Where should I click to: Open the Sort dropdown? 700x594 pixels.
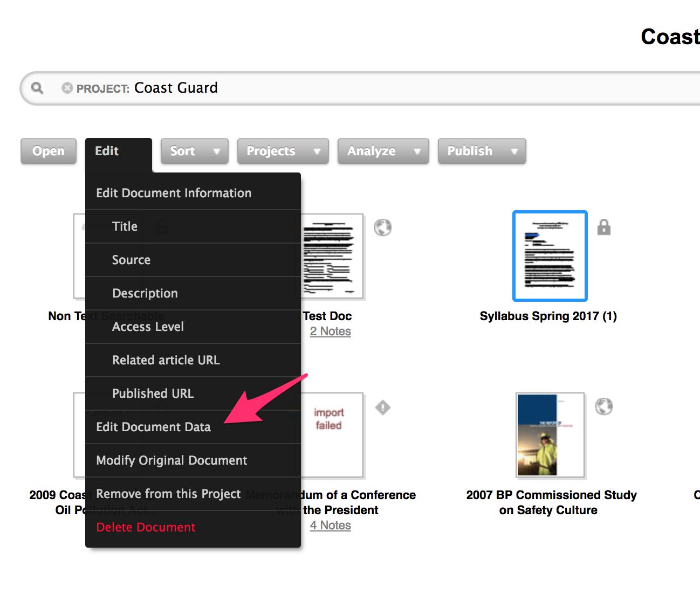[194, 151]
